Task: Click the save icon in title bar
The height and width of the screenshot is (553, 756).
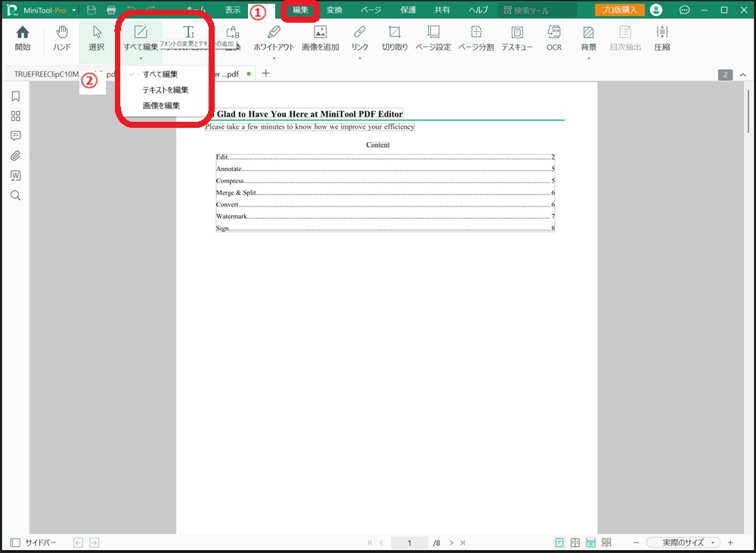Action: (91, 10)
